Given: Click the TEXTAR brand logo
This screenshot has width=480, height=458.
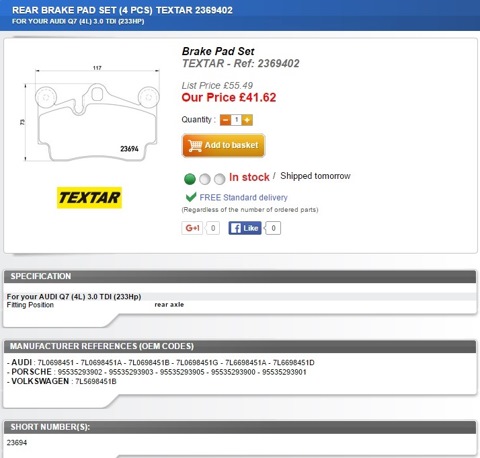Looking at the screenshot, I should [x=89, y=198].
